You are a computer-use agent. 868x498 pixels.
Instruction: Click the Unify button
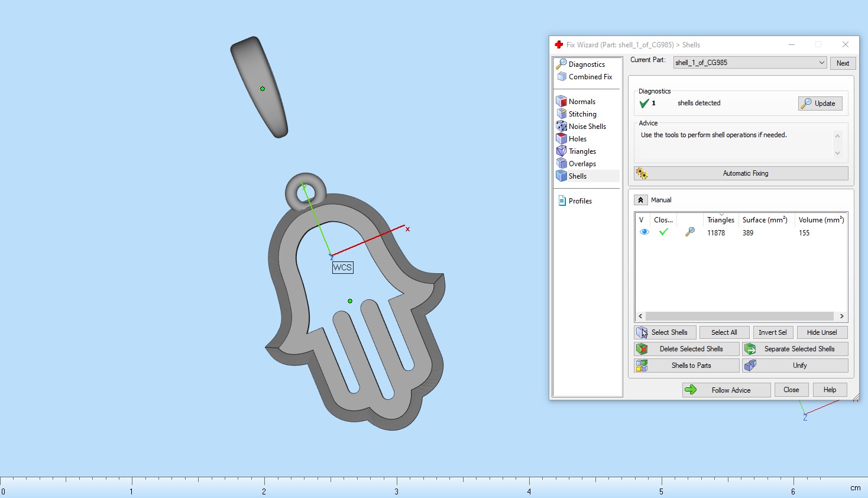pos(795,366)
